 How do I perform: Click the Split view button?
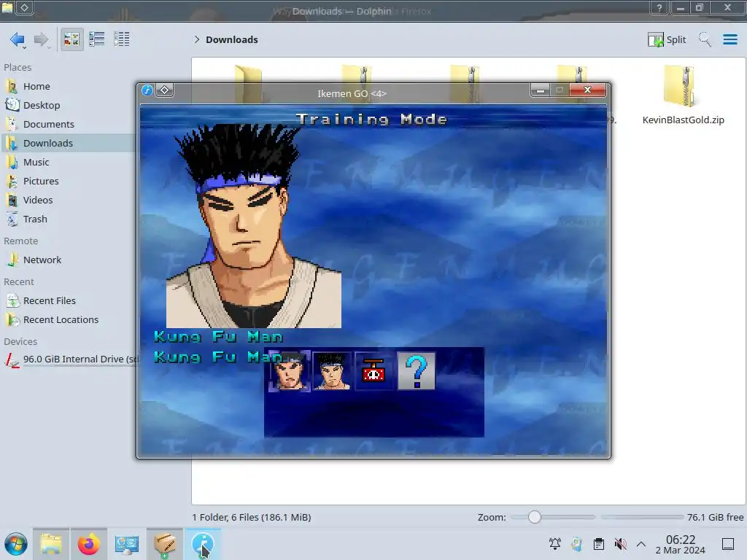click(x=667, y=39)
